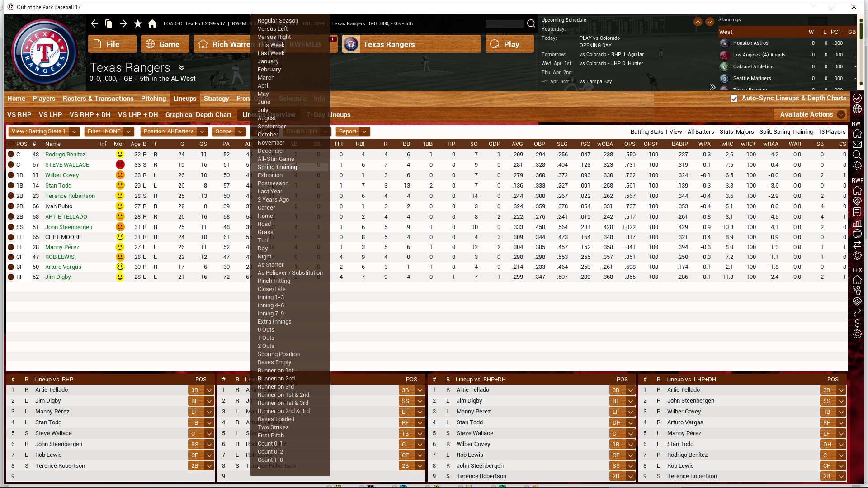The height and width of the screenshot is (488, 868).
Task: Click the copy pages icon in top bar
Action: click(x=108, y=23)
